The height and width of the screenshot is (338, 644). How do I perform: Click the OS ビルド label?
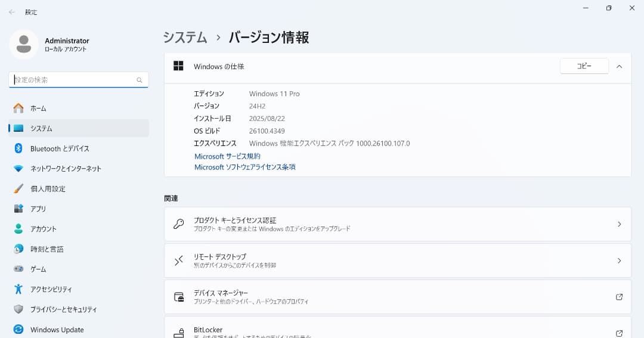[x=207, y=131]
